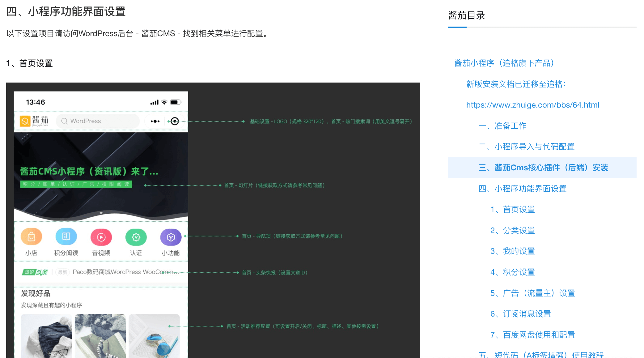Jump to 3、我的设置
Image resolution: width=644 pixels, height=358 pixels.
(512, 251)
